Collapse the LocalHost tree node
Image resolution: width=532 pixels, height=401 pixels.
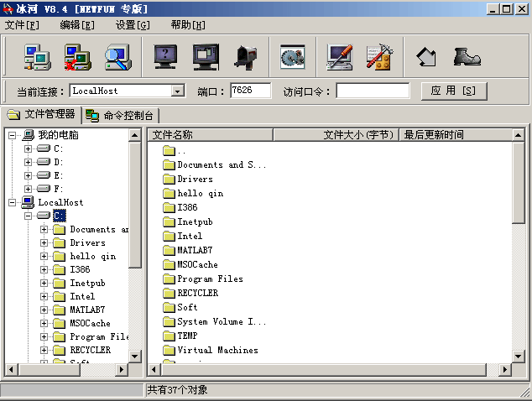(12, 202)
